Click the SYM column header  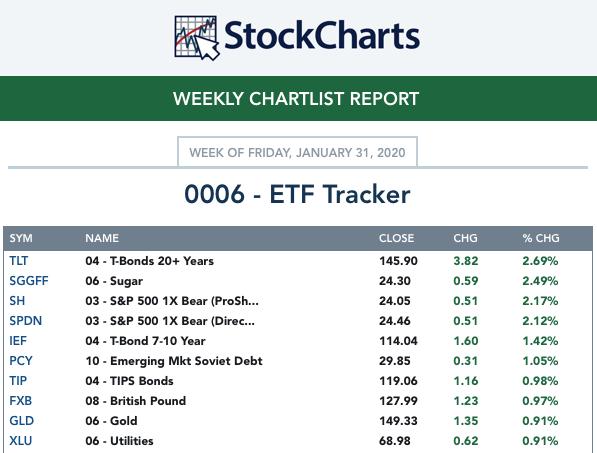click(21, 238)
